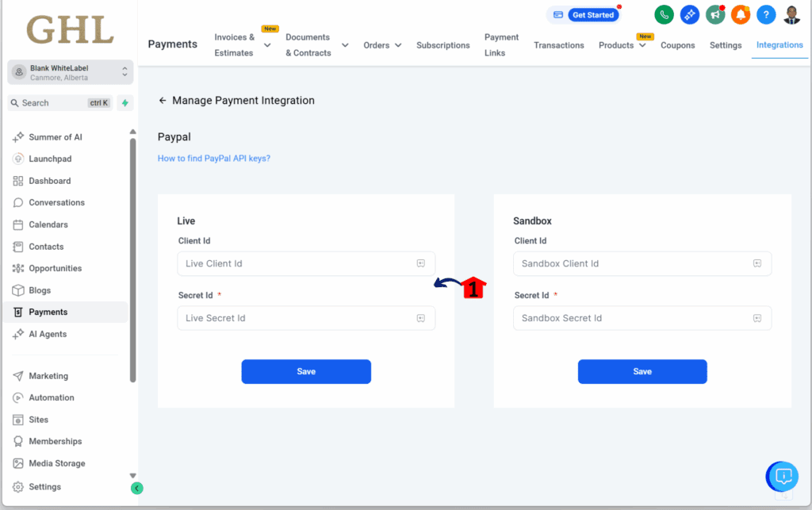
Task: Open the Settings tab in Payments
Action: click(725, 45)
